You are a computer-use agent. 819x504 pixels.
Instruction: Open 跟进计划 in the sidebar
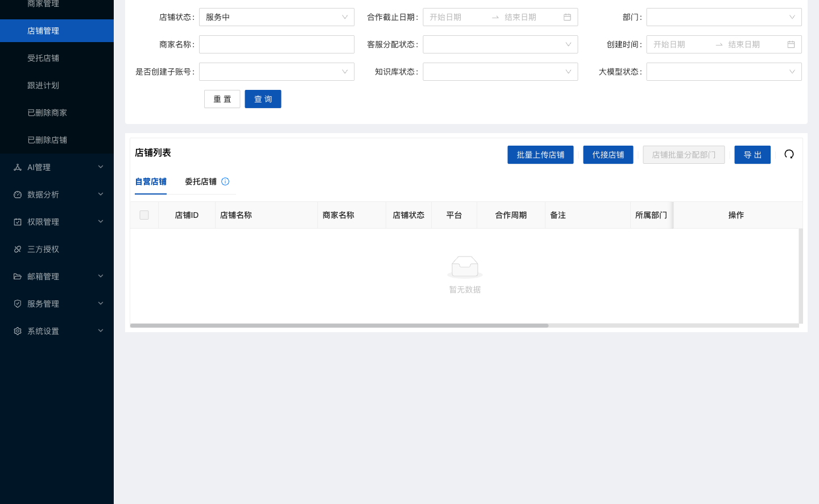tap(57, 85)
